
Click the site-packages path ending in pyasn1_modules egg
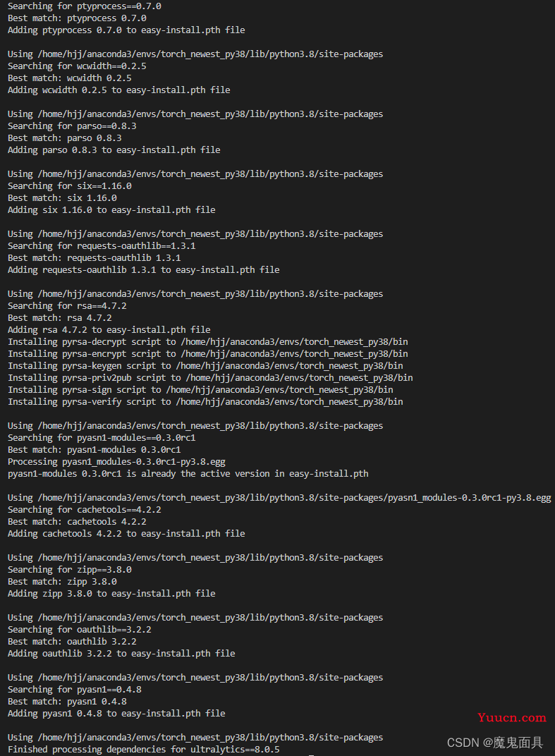point(294,498)
